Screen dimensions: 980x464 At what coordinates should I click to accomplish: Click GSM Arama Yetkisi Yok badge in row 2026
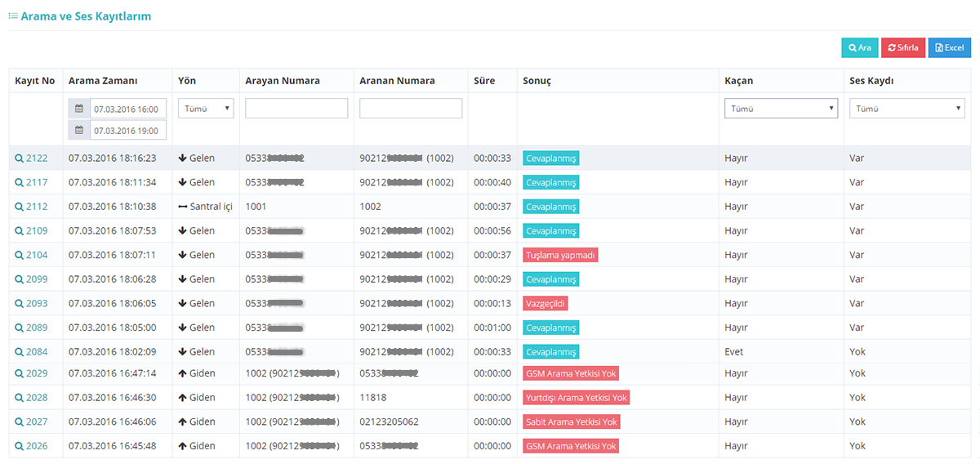[x=570, y=446]
